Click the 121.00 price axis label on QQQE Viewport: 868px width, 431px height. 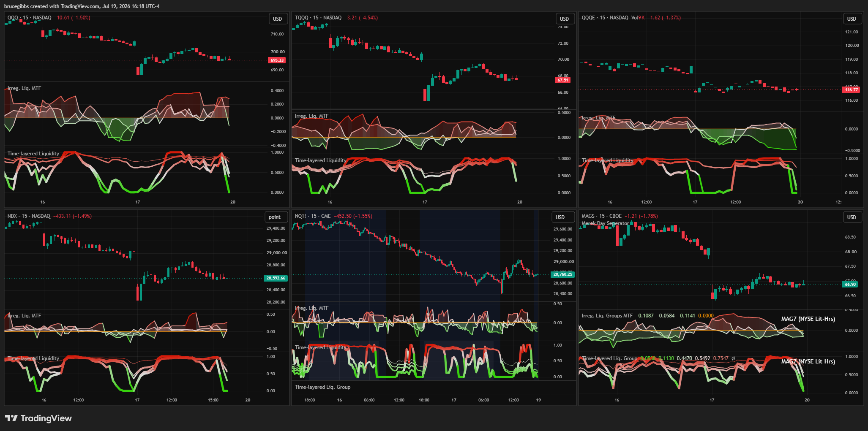[852, 32]
